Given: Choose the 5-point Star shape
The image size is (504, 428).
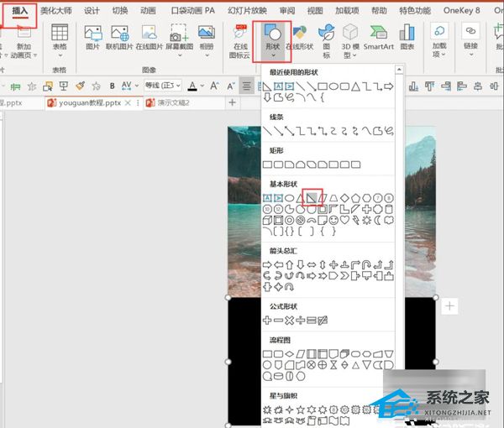Looking at the screenshot, I should click(x=300, y=410).
